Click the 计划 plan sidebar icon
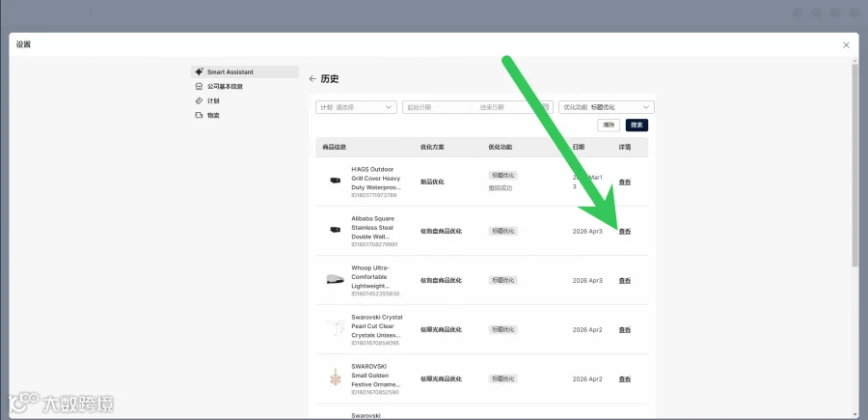Viewport: 868px width, 420px height. (x=200, y=100)
